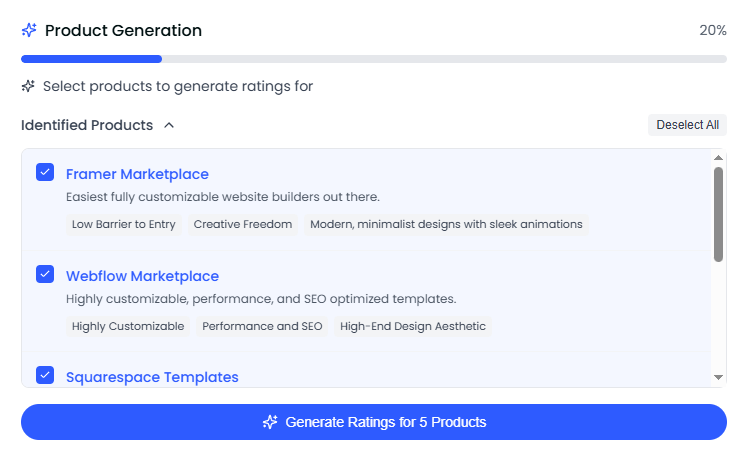This screenshot has width=749, height=474.
Task: Open the Framer Marketplace link
Action: click(137, 174)
